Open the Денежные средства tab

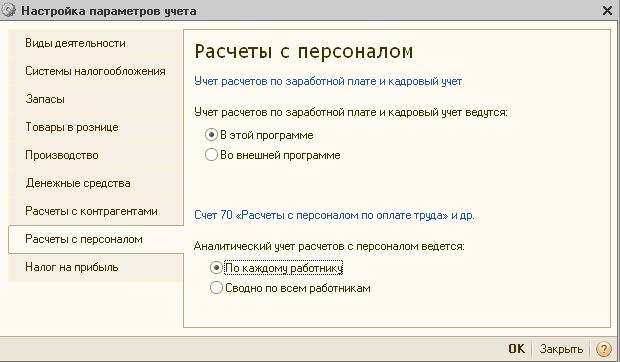[96, 183]
